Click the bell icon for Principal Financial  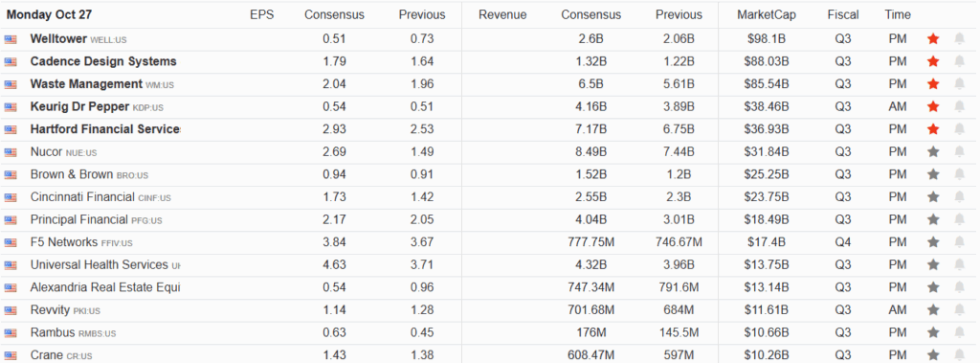[x=959, y=219]
